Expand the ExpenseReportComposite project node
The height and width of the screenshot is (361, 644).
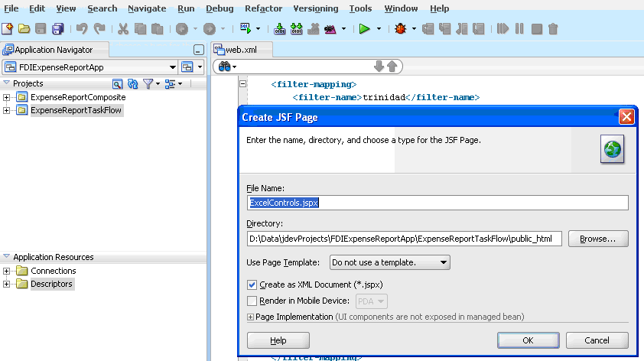point(7,97)
